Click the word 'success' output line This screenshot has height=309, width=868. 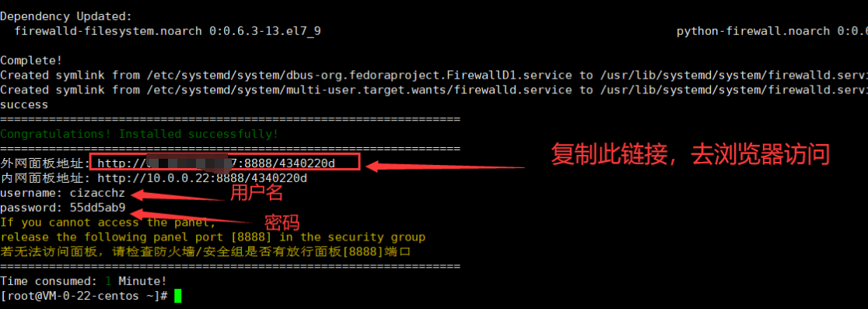point(24,104)
